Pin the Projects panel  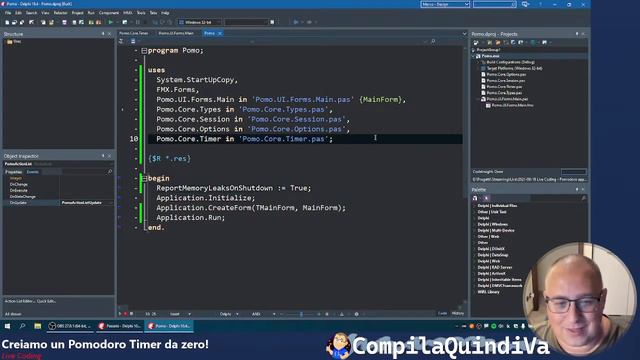pos(577,34)
